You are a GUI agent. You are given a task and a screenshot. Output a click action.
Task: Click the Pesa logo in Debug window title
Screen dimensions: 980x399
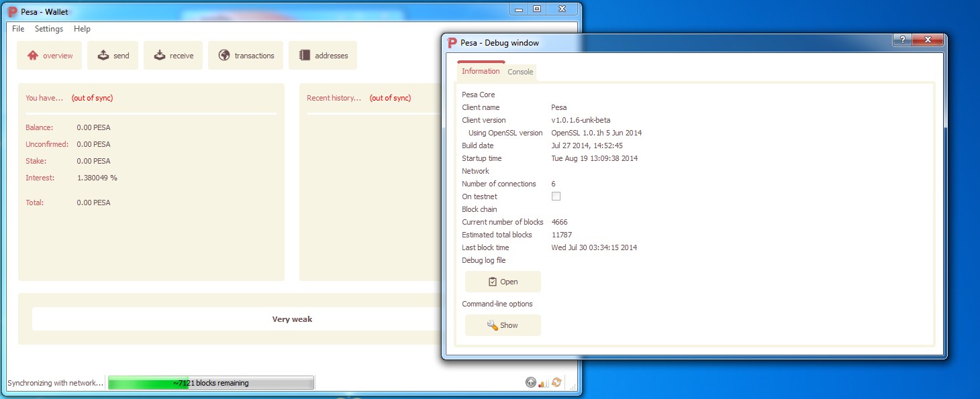(x=452, y=42)
